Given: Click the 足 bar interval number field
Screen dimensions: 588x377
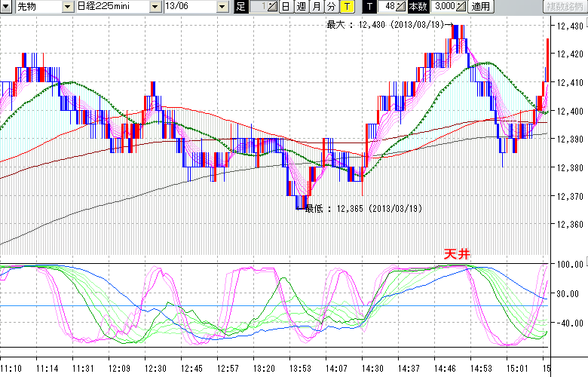Looking at the screenshot, I should click(x=258, y=7).
